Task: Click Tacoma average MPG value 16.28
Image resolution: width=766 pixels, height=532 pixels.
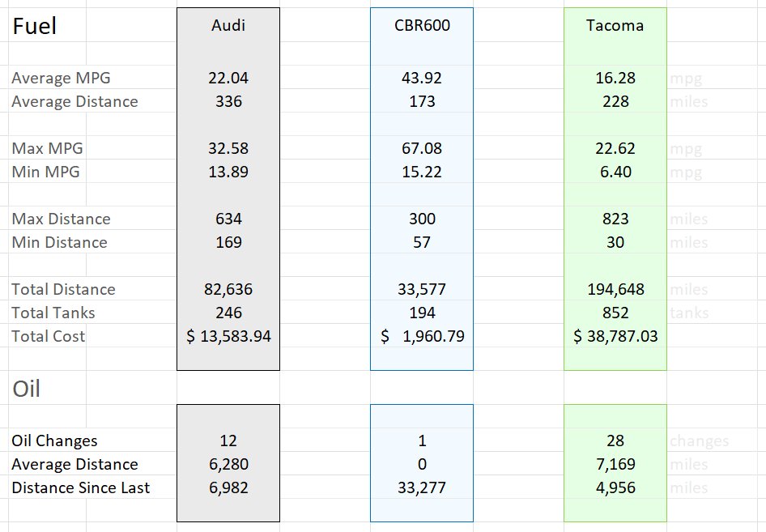Action: [615, 79]
